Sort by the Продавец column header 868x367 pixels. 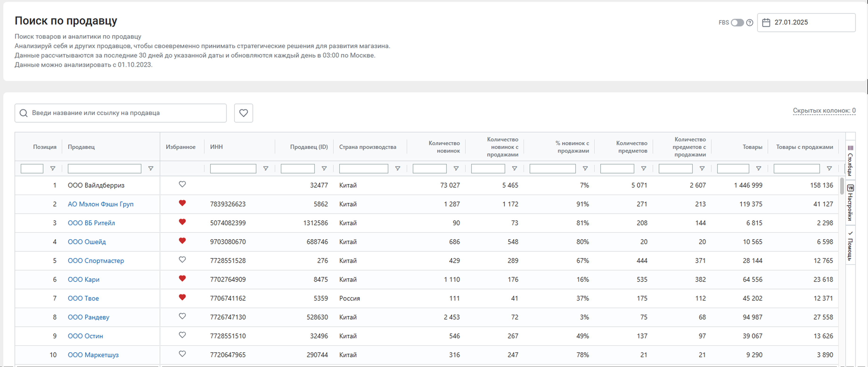pyautogui.click(x=81, y=147)
